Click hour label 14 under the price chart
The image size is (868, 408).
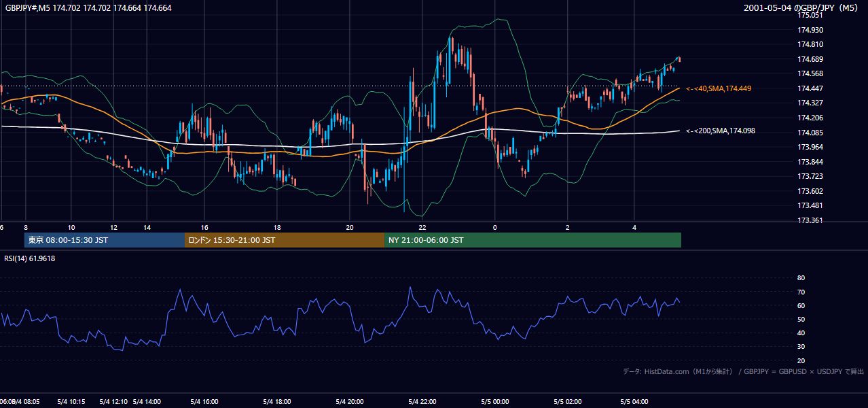147,227
